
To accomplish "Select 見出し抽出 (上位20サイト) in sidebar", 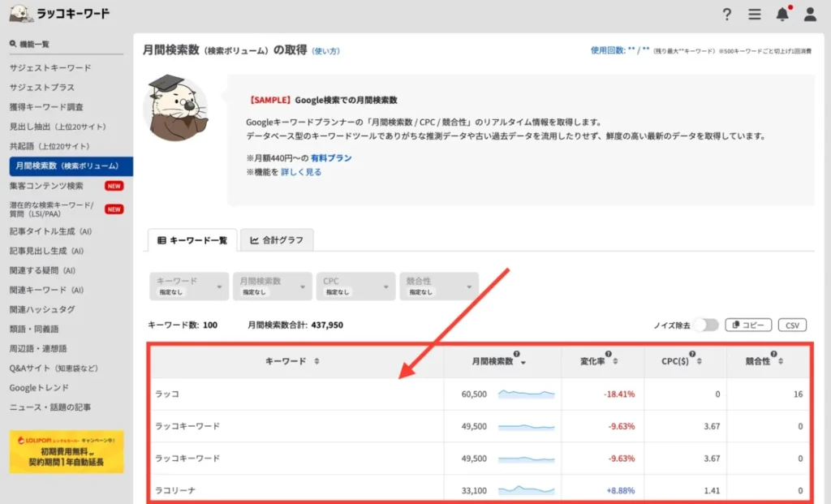I will pos(58,127).
